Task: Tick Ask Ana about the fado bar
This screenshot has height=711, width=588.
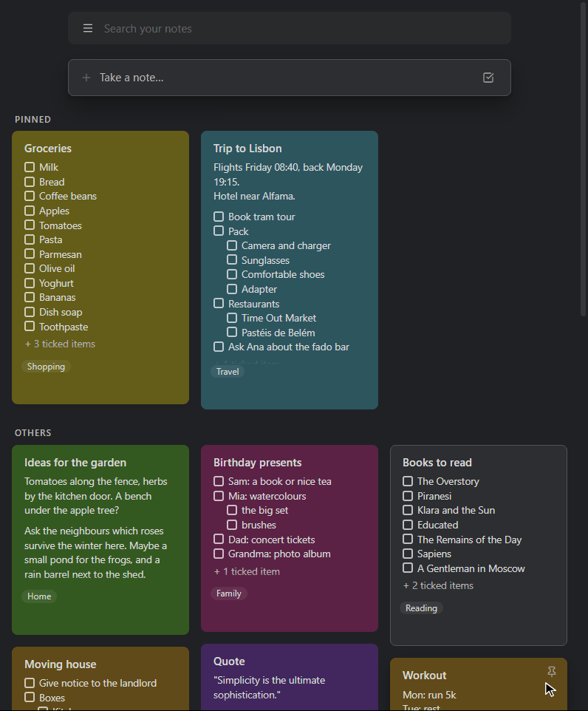Action: pos(219,347)
